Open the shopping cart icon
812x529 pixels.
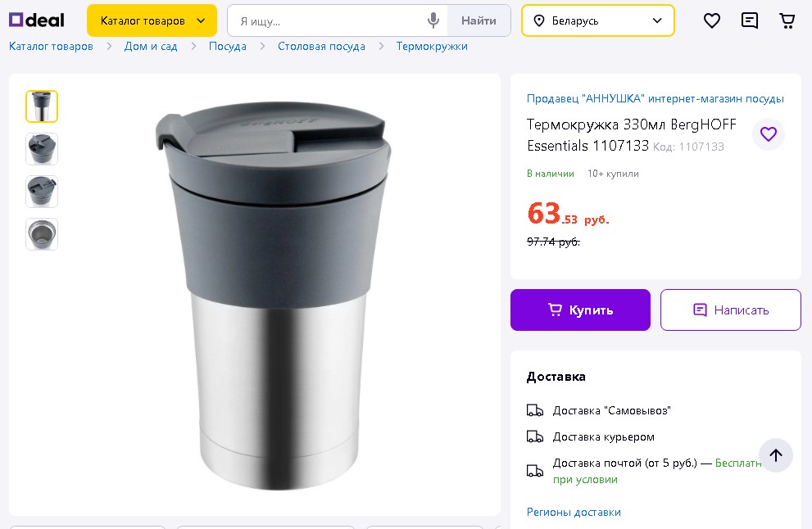point(787,20)
